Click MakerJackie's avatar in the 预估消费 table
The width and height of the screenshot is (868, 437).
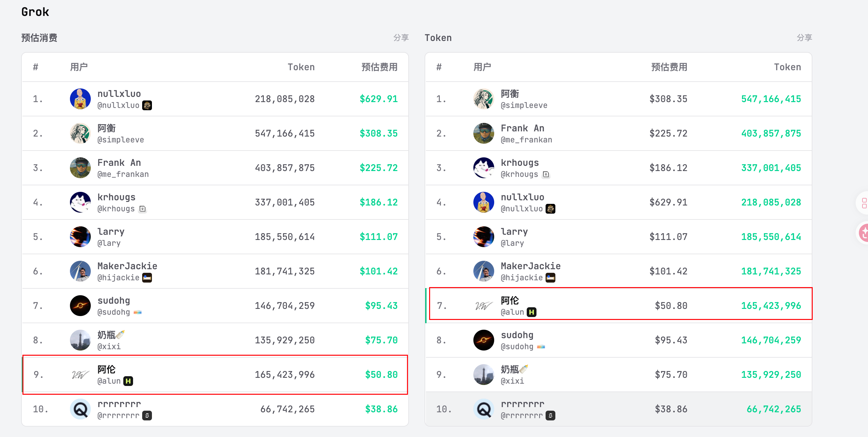[x=80, y=271]
